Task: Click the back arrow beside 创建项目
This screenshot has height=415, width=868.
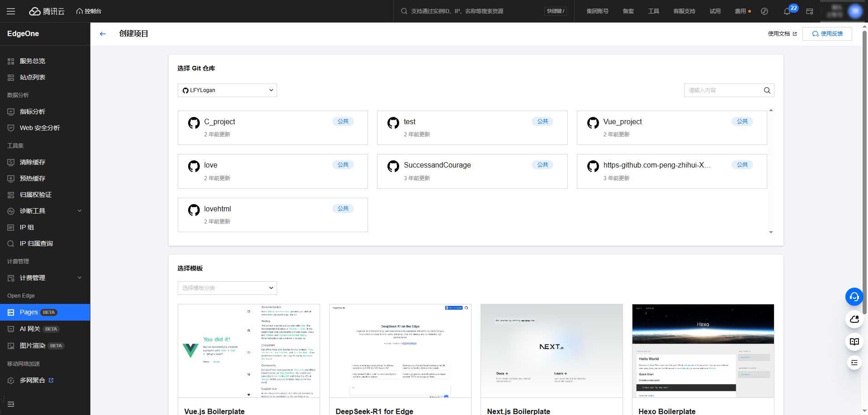Action: click(x=103, y=34)
